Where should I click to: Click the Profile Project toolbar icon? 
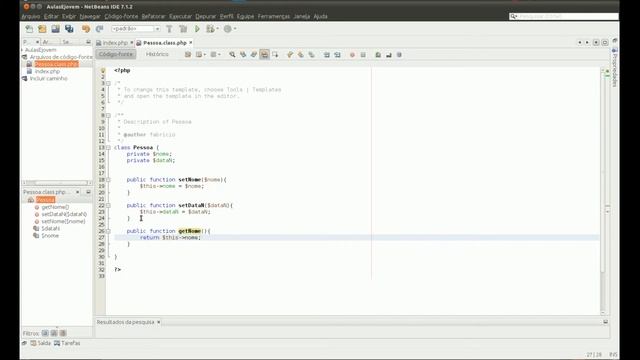228,29
